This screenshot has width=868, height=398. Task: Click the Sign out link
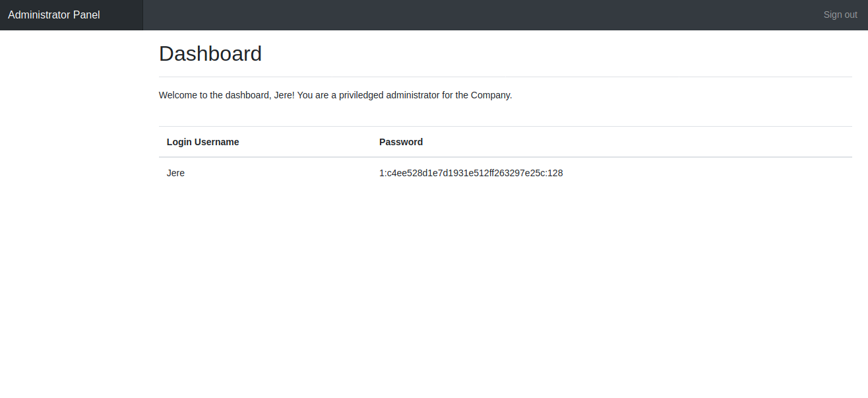[x=840, y=15]
